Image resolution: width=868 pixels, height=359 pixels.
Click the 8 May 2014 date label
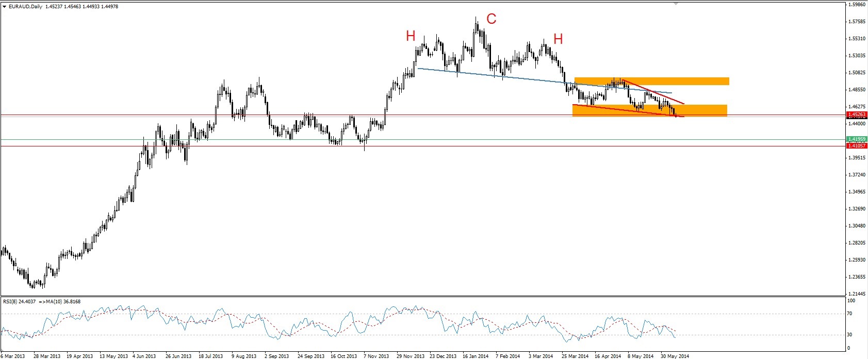[x=641, y=356]
